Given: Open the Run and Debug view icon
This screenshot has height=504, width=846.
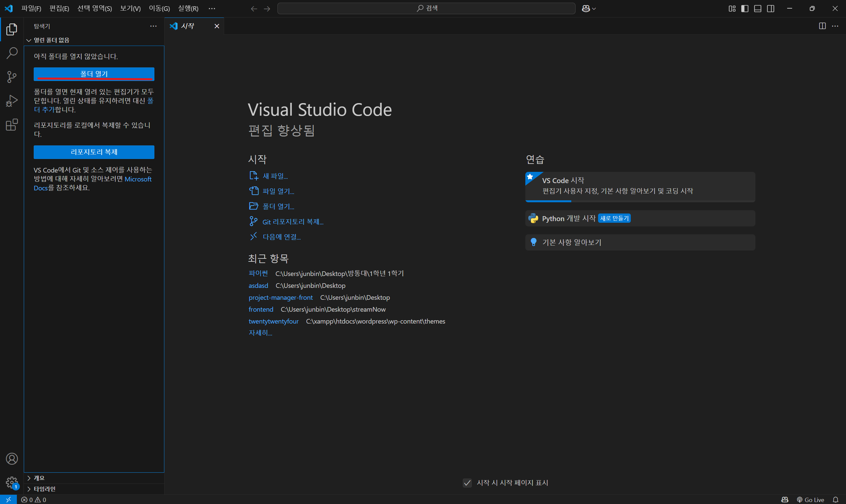Looking at the screenshot, I should (x=12, y=100).
